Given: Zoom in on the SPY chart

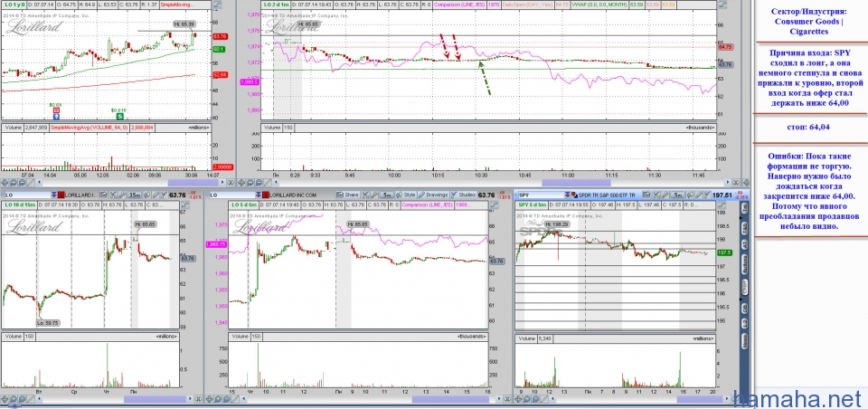Looking at the screenshot, I should click(x=526, y=399).
